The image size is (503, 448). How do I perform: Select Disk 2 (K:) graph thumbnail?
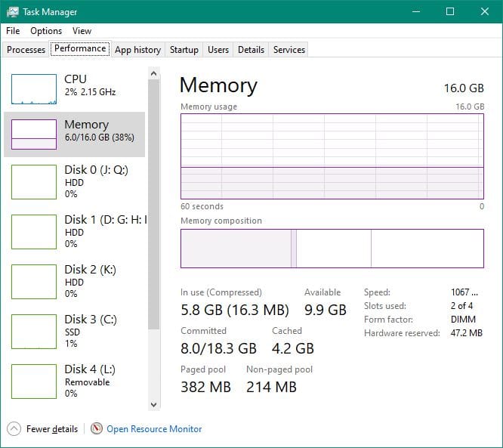coord(34,282)
